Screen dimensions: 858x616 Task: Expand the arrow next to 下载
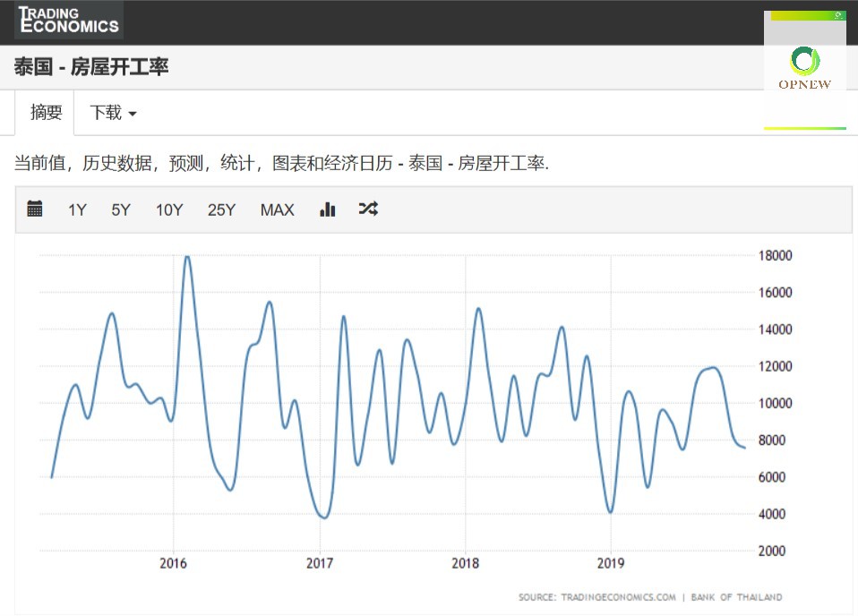(x=131, y=114)
